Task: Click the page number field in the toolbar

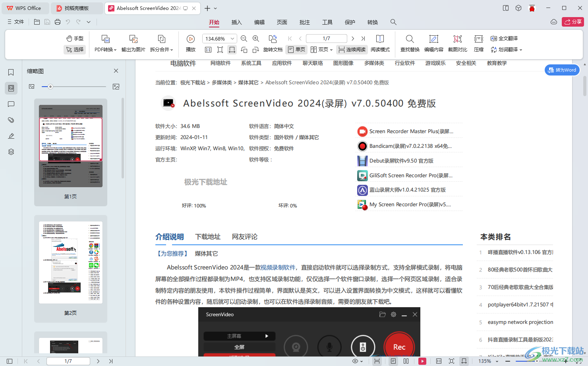Action: tap(326, 39)
